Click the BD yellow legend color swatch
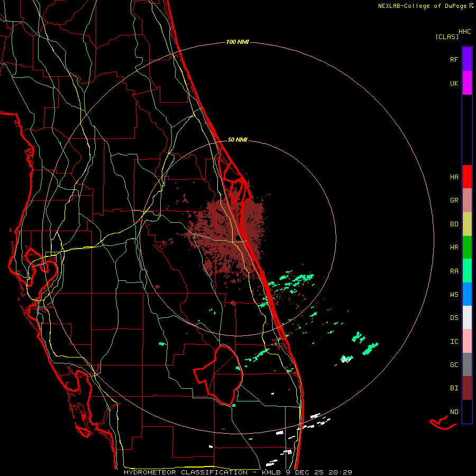The height and width of the screenshot is (476, 476). 467,224
